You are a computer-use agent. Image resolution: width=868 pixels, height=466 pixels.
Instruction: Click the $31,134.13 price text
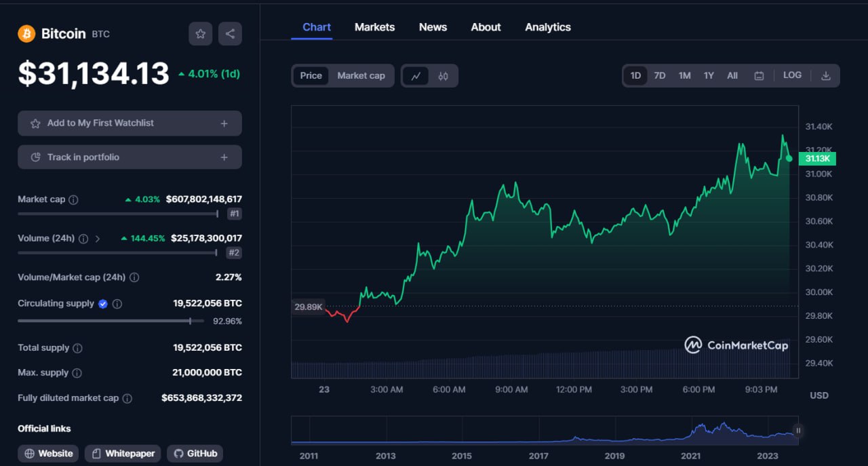pos(94,73)
